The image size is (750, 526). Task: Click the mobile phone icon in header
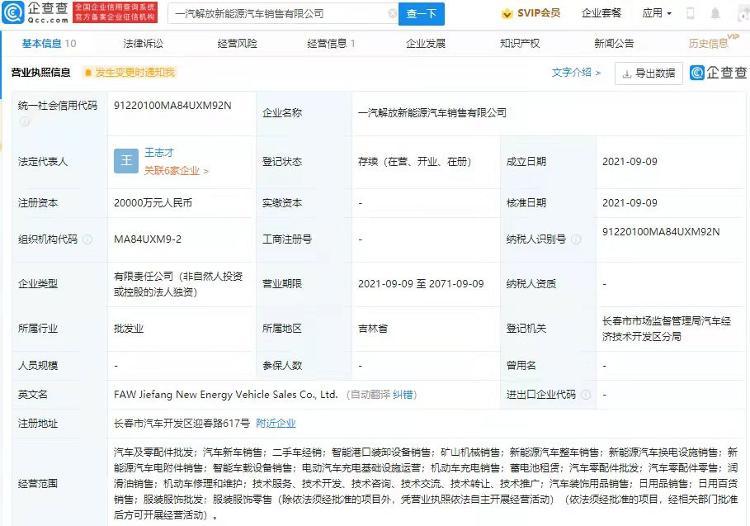click(690, 13)
